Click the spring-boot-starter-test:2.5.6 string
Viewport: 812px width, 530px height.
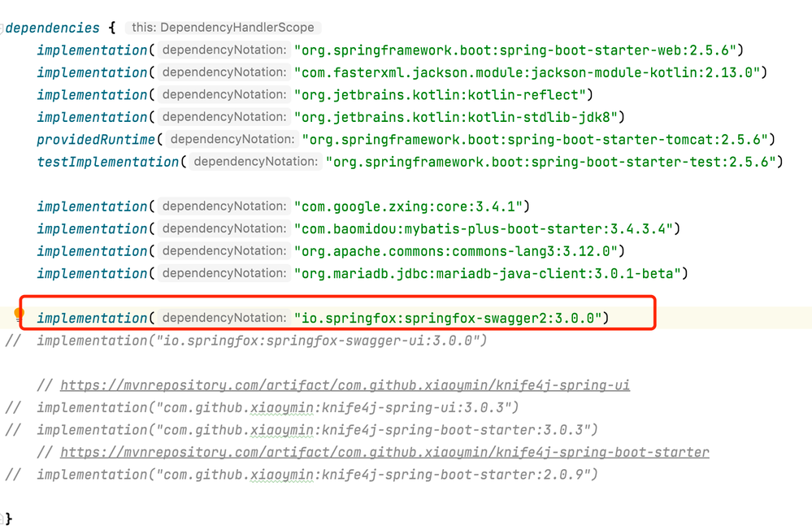tap(550, 162)
